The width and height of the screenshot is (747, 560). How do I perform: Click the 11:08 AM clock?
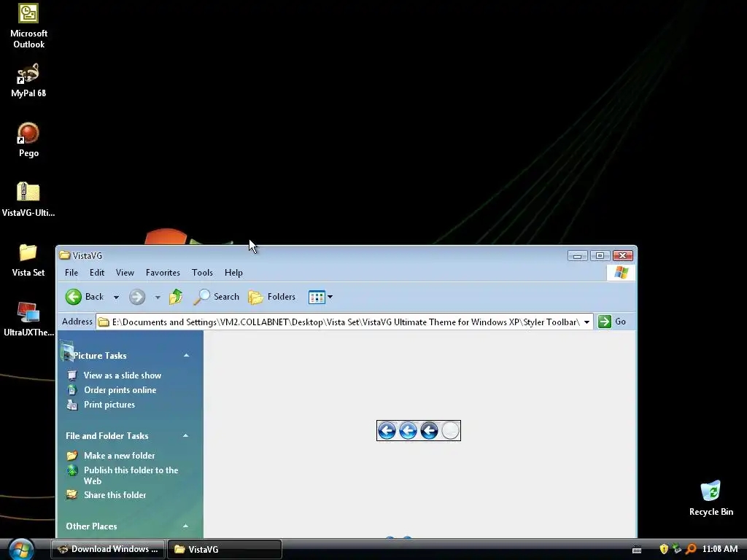(720, 549)
